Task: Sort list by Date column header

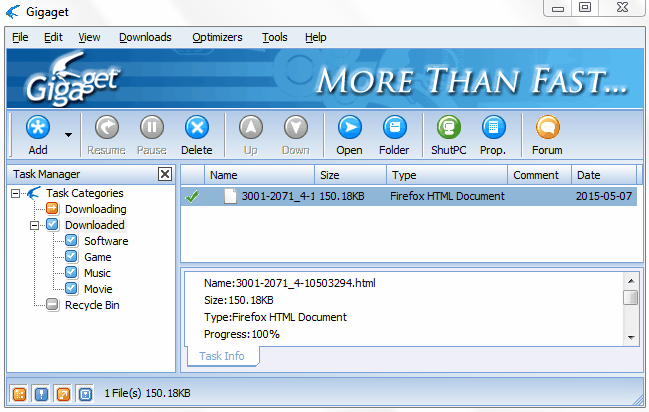Action: click(604, 175)
